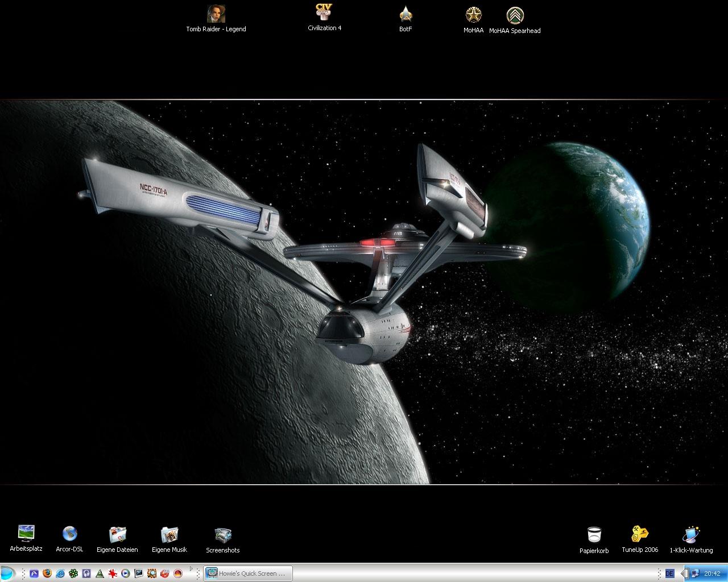The height and width of the screenshot is (582, 728).
Task: Click the Start orb button
Action: coord(7,573)
